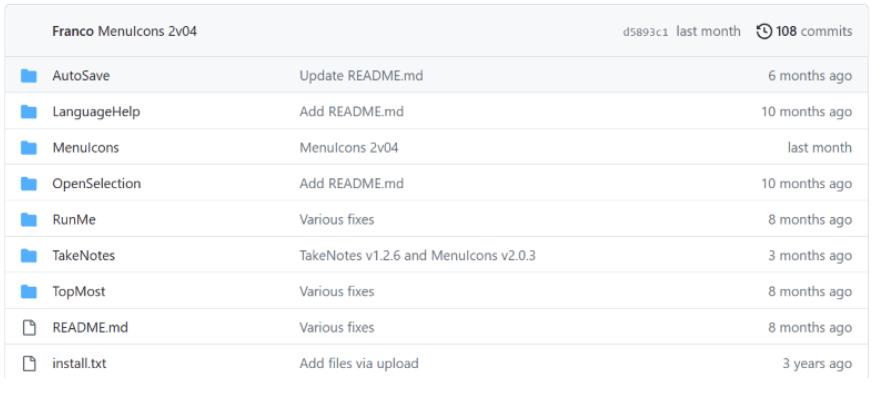Screen dimensions: 876x402
Task: Open the Franco author profile link
Action: click(x=73, y=31)
